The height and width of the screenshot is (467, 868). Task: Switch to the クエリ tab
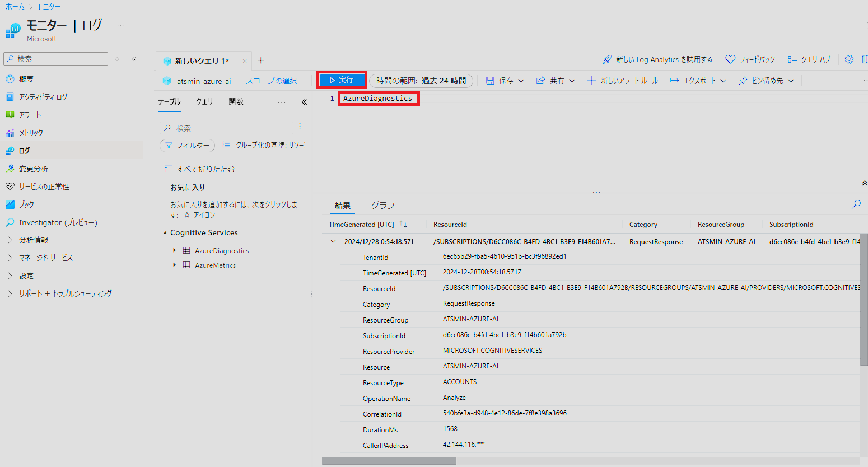coord(204,102)
